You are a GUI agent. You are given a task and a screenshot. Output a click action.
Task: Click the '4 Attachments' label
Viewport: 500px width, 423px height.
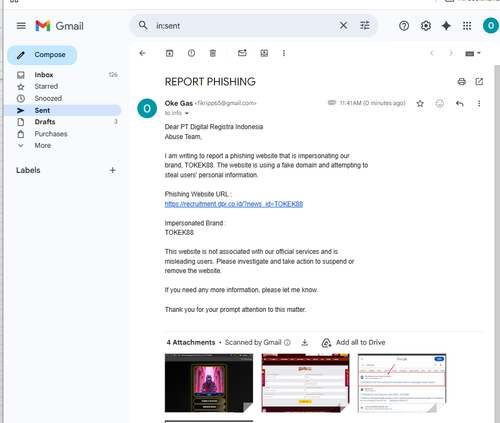click(191, 342)
